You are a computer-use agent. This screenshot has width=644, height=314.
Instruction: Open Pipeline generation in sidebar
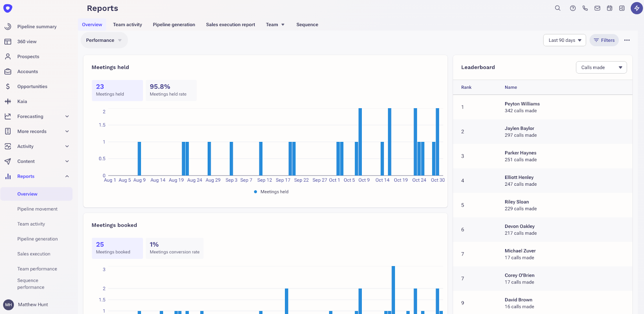[37, 239]
